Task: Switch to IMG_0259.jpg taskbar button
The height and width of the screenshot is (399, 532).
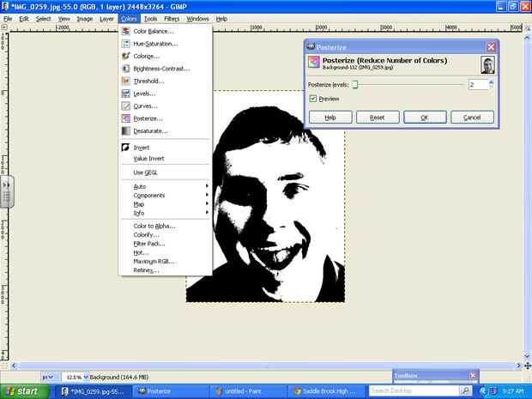Action: 93,391
